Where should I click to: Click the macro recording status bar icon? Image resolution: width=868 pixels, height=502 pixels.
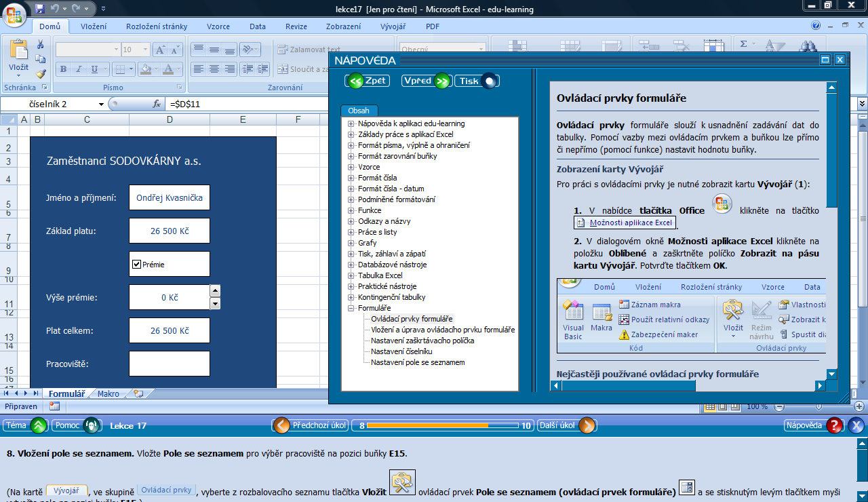(54, 406)
